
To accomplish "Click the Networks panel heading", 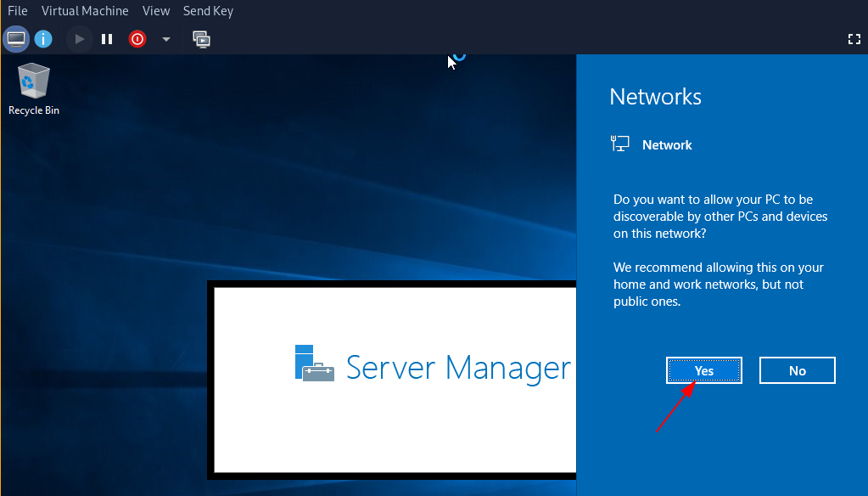I will tap(655, 97).
